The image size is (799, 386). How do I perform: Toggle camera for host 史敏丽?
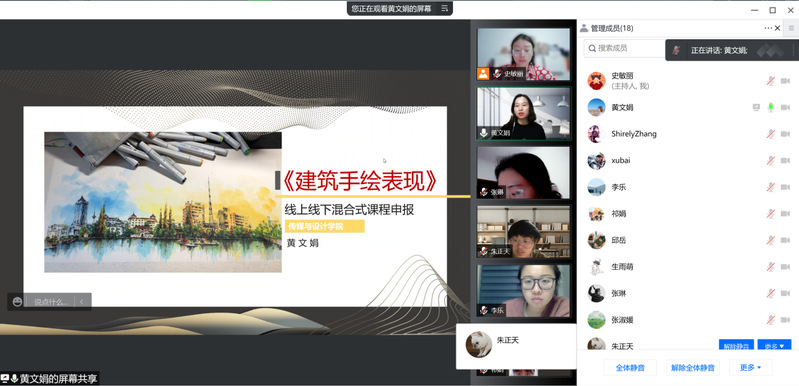coord(785,81)
